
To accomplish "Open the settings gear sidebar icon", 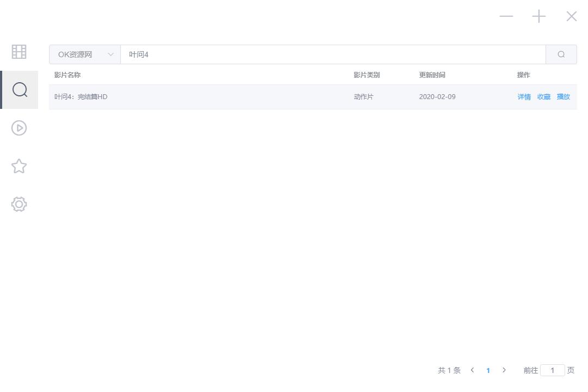I will (19, 204).
